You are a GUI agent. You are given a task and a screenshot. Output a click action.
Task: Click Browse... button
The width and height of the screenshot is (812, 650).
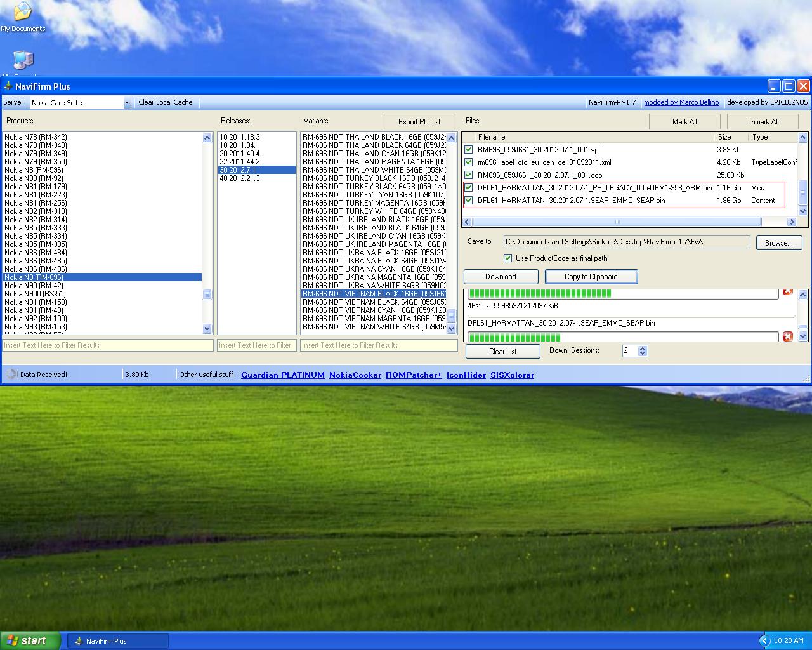pos(778,243)
